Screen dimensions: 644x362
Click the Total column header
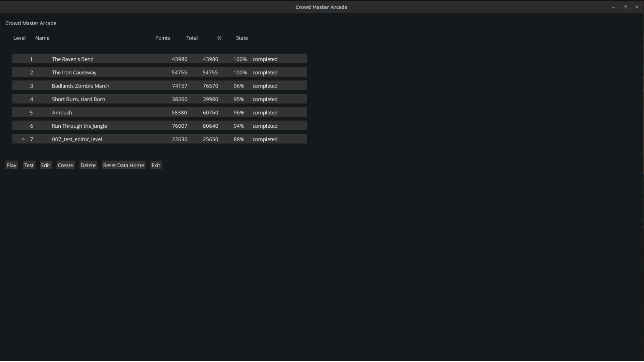pos(192,38)
